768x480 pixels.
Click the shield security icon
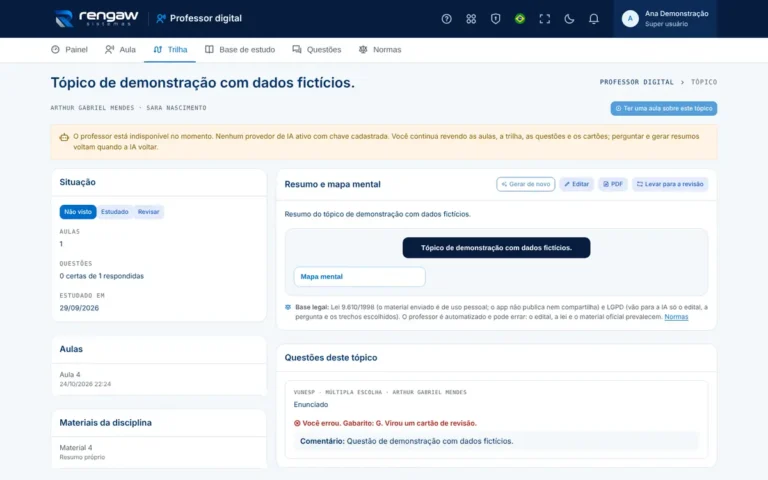pyautogui.click(x=495, y=19)
